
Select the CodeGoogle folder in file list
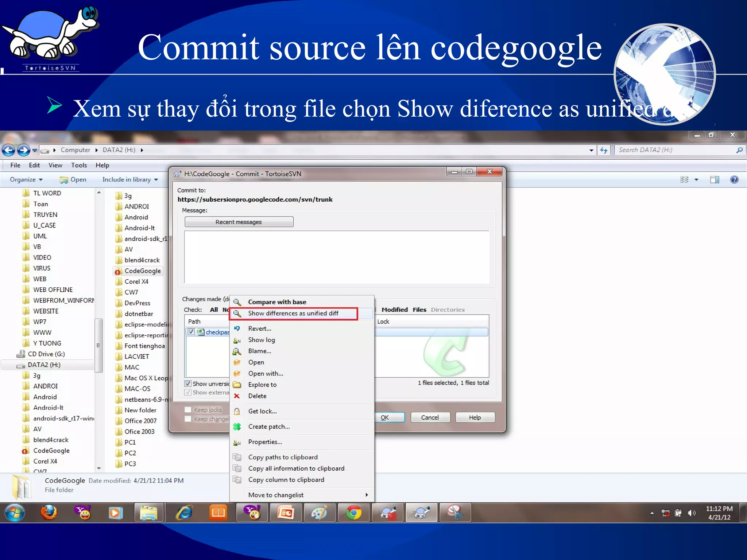[x=139, y=271]
